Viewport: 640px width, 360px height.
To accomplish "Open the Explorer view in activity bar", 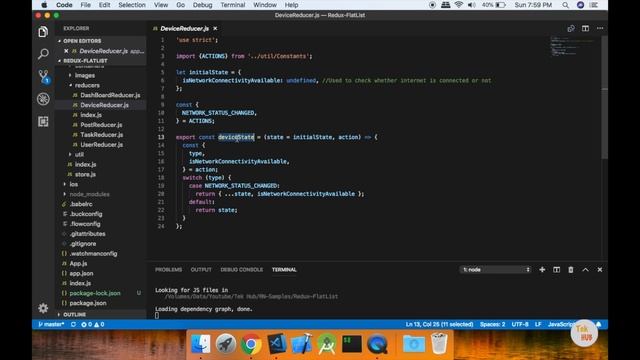I will [43, 31].
